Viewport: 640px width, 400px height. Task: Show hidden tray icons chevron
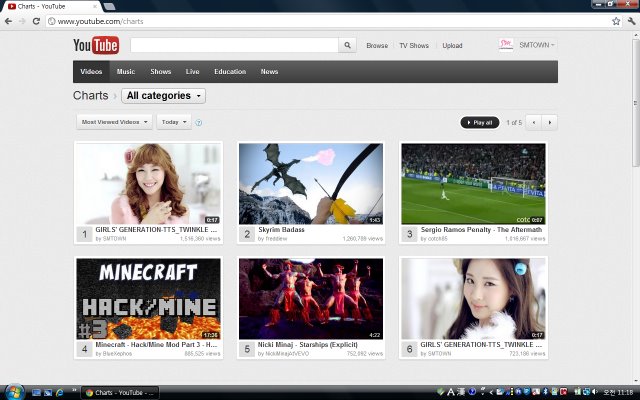click(x=491, y=392)
